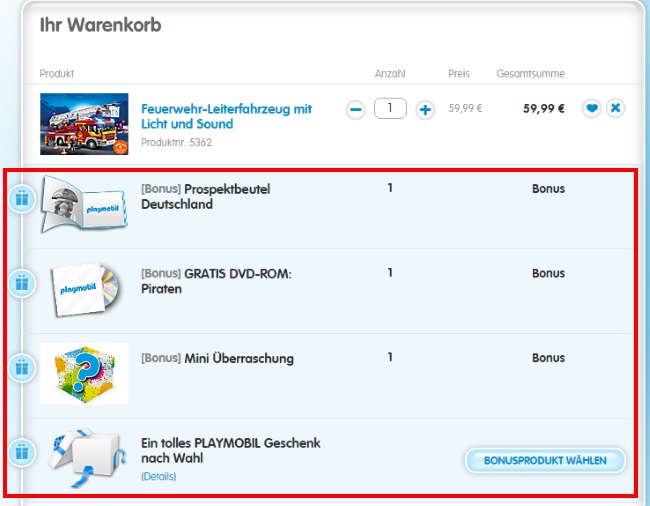Select text Ein tolles PLAYMOBIL Geschenk nach Wahl
The height and width of the screenshot is (506, 650).
230,450
